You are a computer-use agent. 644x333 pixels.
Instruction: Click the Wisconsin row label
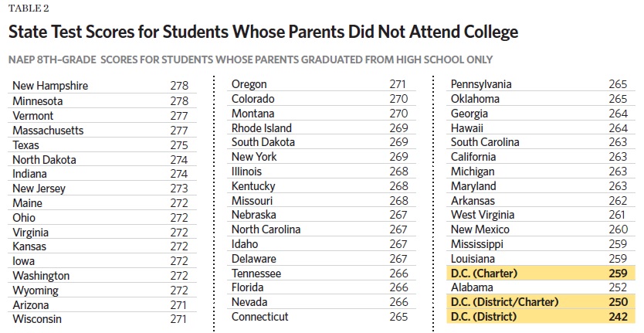point(37,319)
